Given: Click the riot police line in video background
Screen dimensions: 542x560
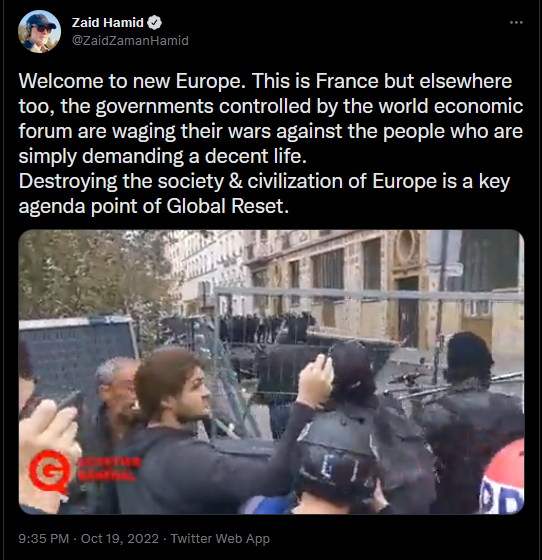Looking at the screenshot, I should pyautogui.click(x=266, y=328).
